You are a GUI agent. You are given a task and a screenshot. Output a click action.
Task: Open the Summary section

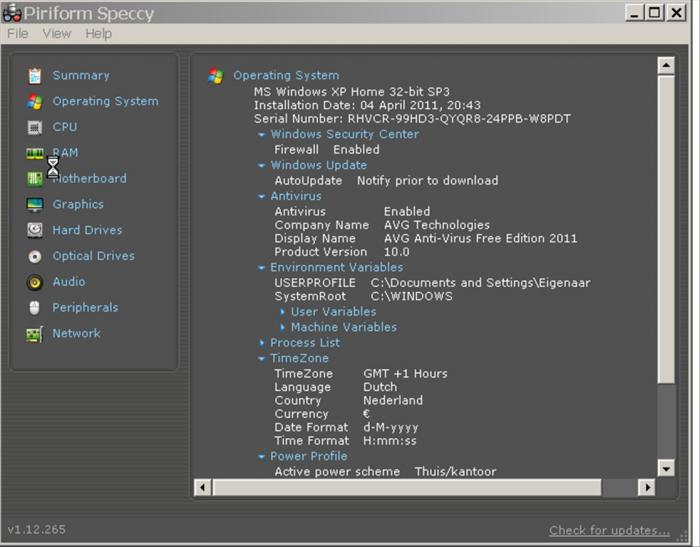pos(81,75)
